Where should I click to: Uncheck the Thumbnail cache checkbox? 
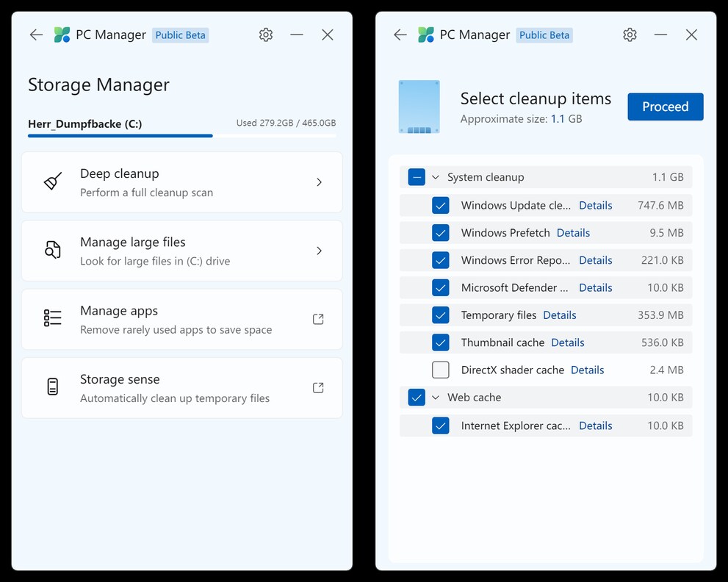[441, 342]
